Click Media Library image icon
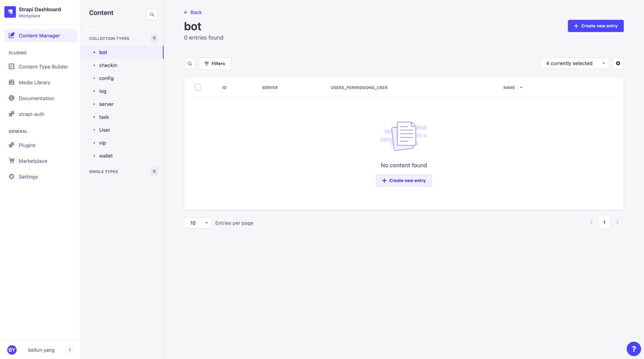 [12, 82]
